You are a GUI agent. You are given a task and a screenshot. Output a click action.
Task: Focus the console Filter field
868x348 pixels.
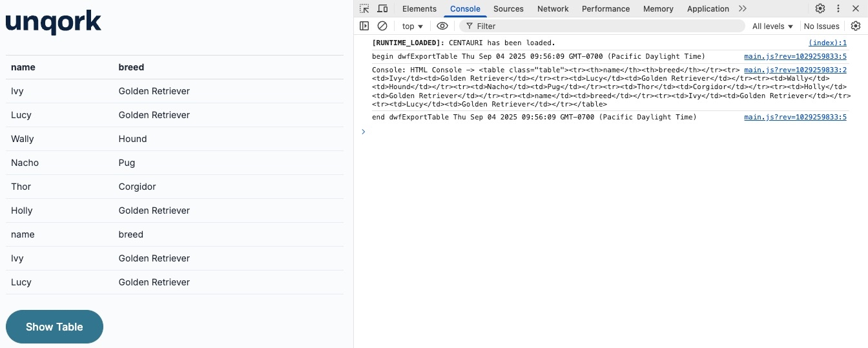coord(602,26)
